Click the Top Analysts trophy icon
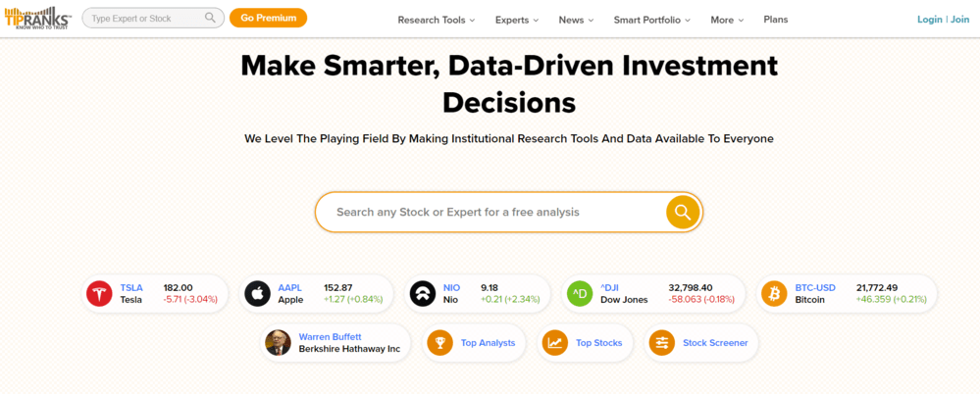 440,343
